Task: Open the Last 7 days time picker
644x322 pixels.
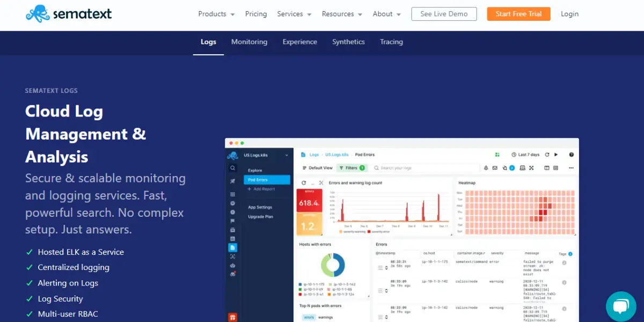Action: (525, 155)
